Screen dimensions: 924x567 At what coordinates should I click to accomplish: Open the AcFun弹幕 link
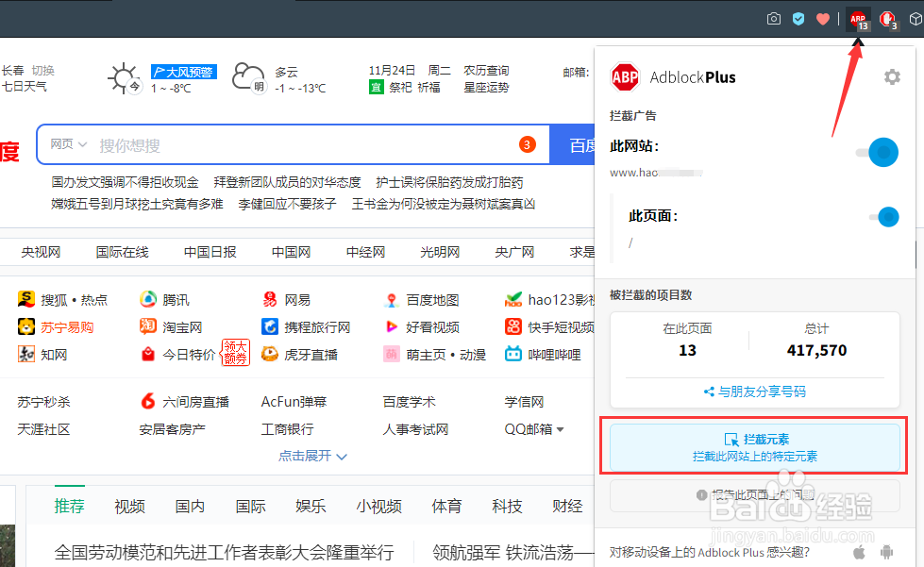click(x=294, y=402)
